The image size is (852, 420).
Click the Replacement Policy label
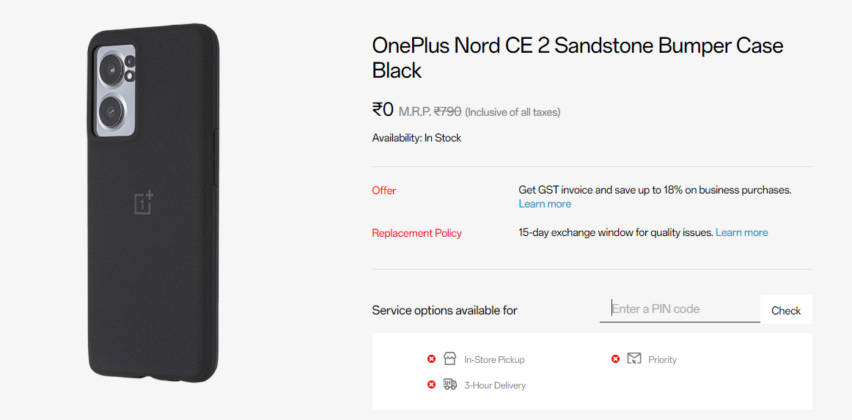coord(416,233)
